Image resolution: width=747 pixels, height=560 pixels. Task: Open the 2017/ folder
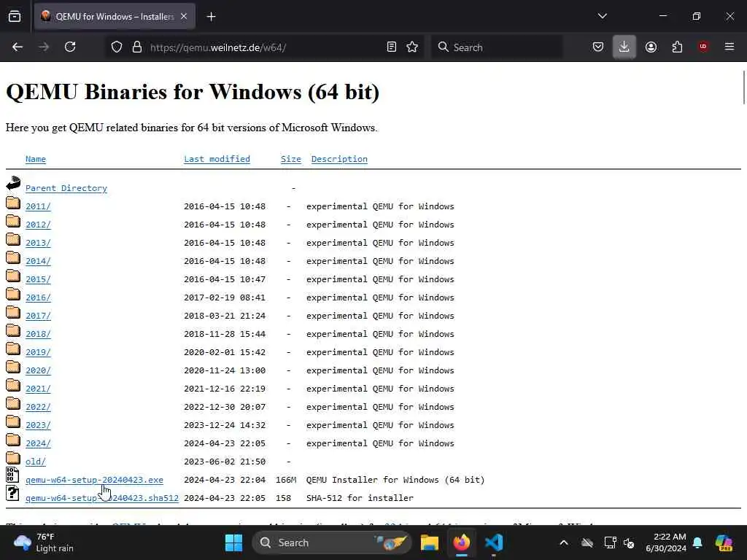(x=38, y=316)
